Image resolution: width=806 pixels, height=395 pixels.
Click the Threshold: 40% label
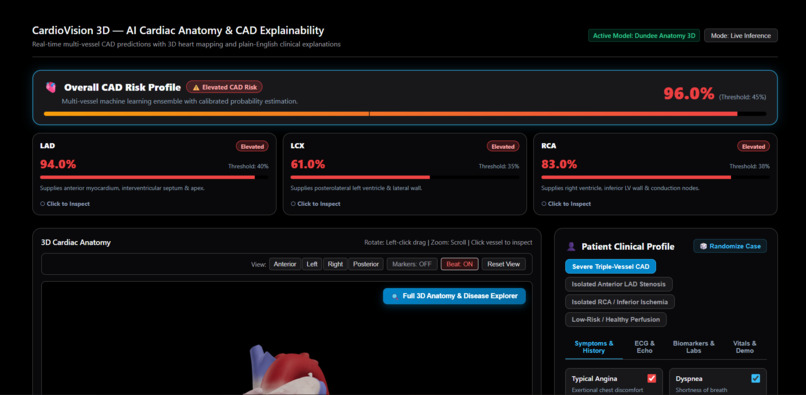(248, 166)
